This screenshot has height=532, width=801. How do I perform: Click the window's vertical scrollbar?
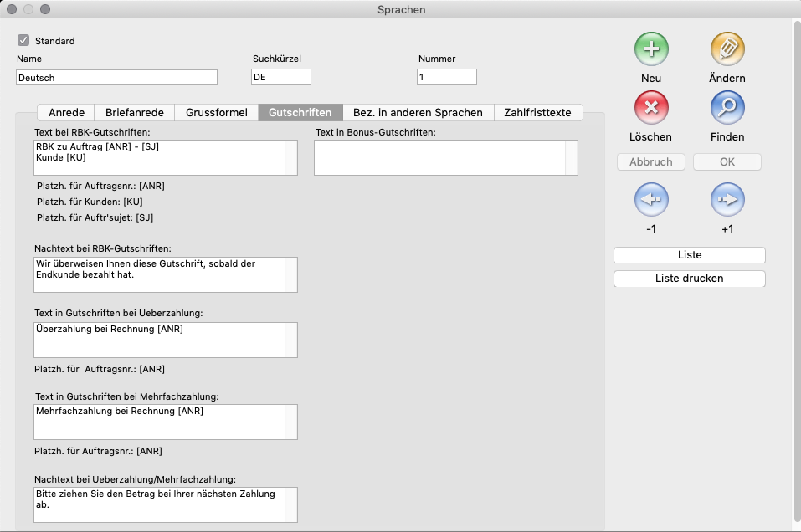(796, 251)
